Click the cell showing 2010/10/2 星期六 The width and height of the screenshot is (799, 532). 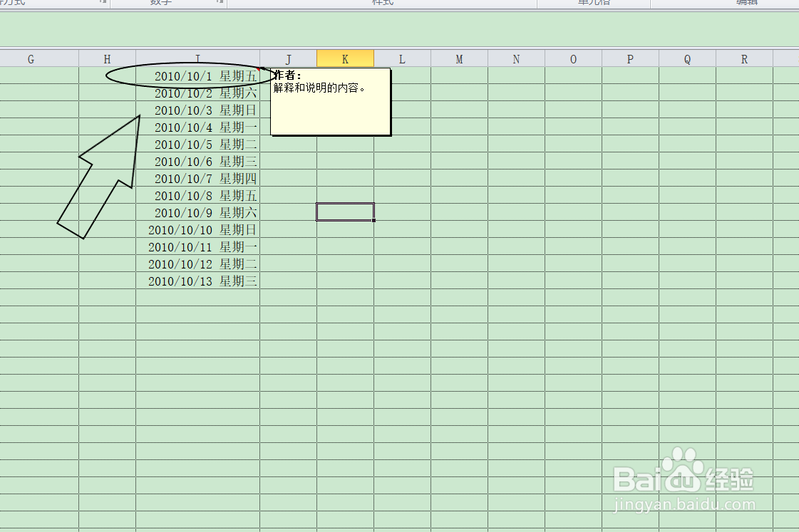[x=197, y=93]
